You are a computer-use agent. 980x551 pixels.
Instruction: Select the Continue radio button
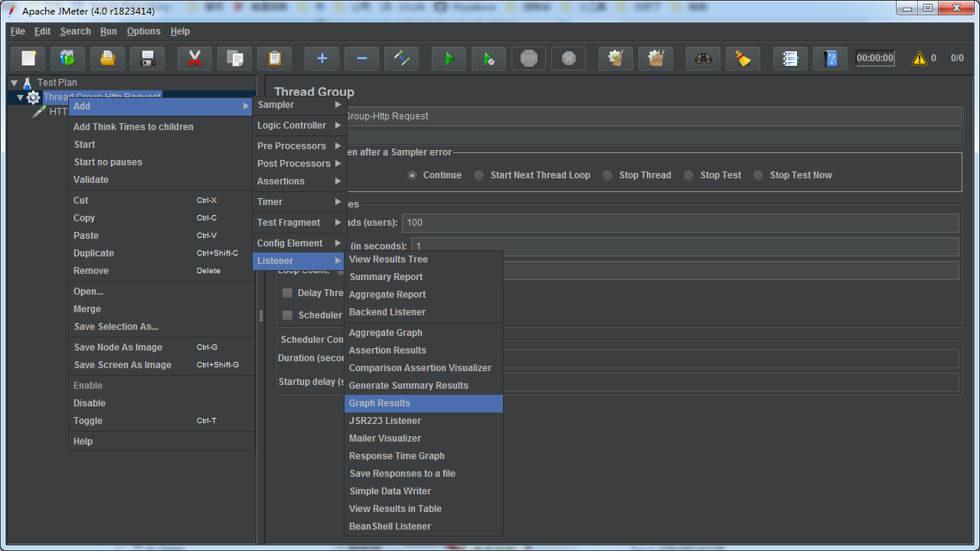pos(413,175)
